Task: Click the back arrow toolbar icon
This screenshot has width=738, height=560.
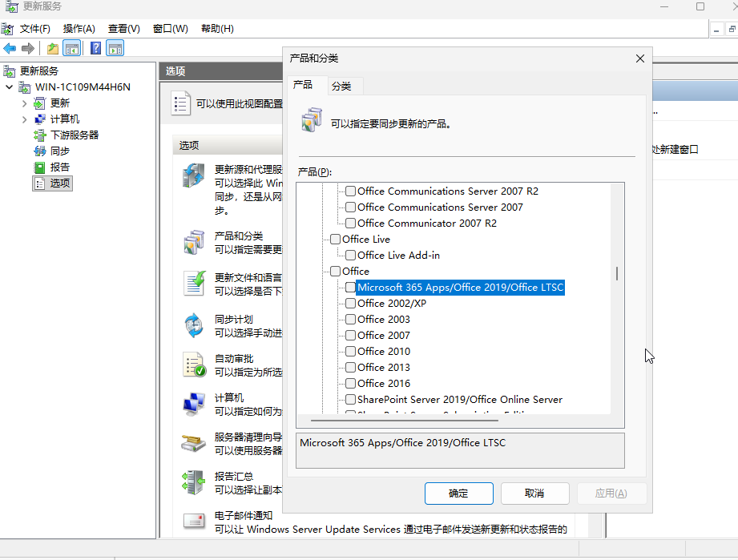Action: coord(10,49)
